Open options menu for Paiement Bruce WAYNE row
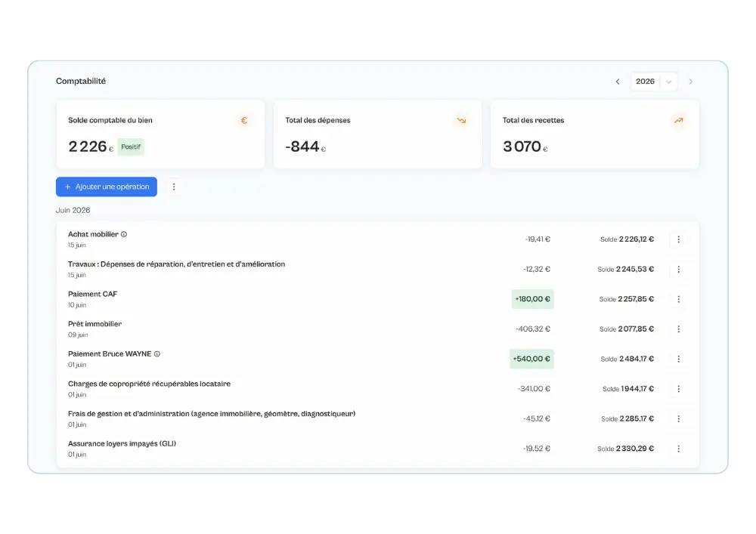The width and height of the screenshot is (756, 534). (678, 359)
